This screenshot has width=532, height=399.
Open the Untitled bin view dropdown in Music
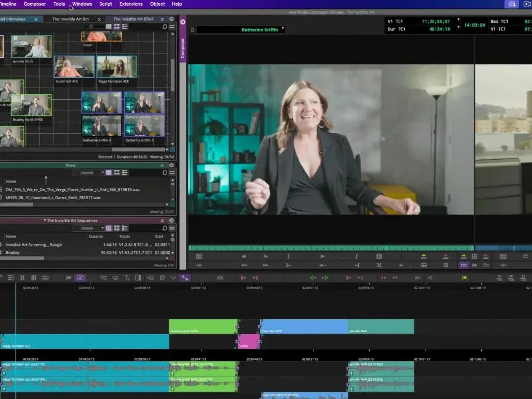coord(89,173)
